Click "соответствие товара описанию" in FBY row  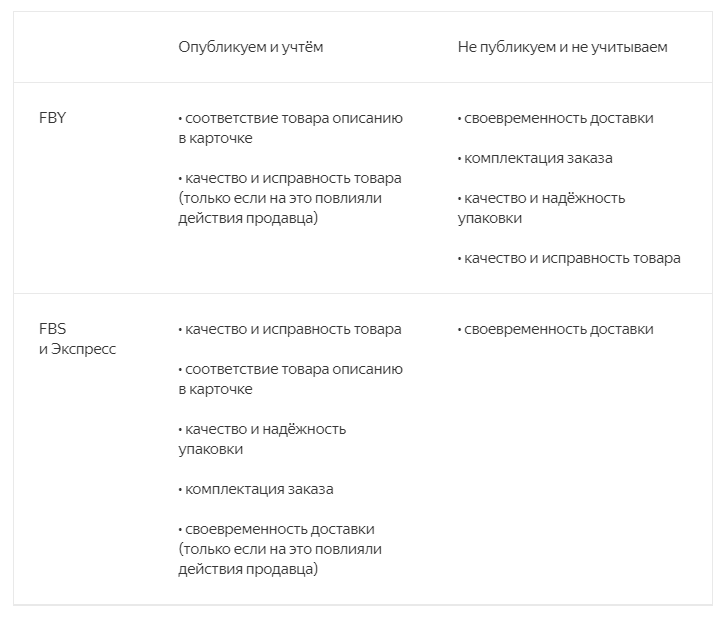click(290, 118)
